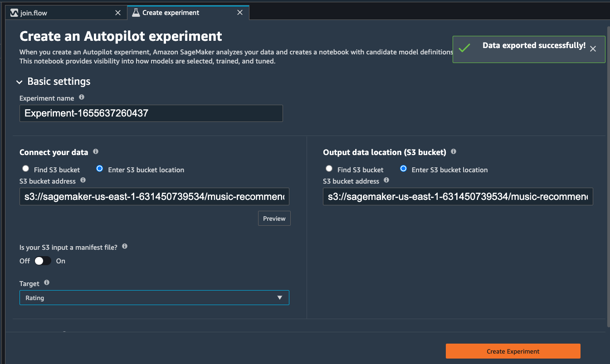Click info icon beside Target label
Viewport: 610px width, 364px height.
pos(47,283)
